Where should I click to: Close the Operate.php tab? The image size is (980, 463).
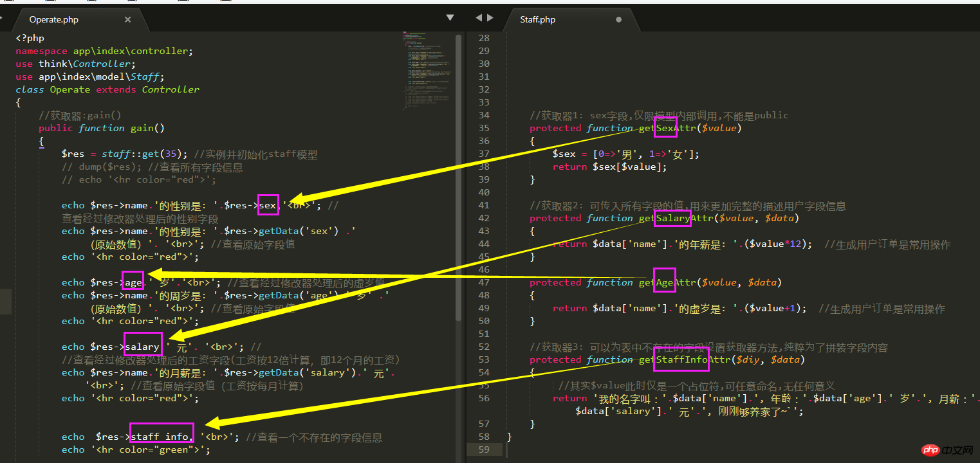(x=127, y=20)
